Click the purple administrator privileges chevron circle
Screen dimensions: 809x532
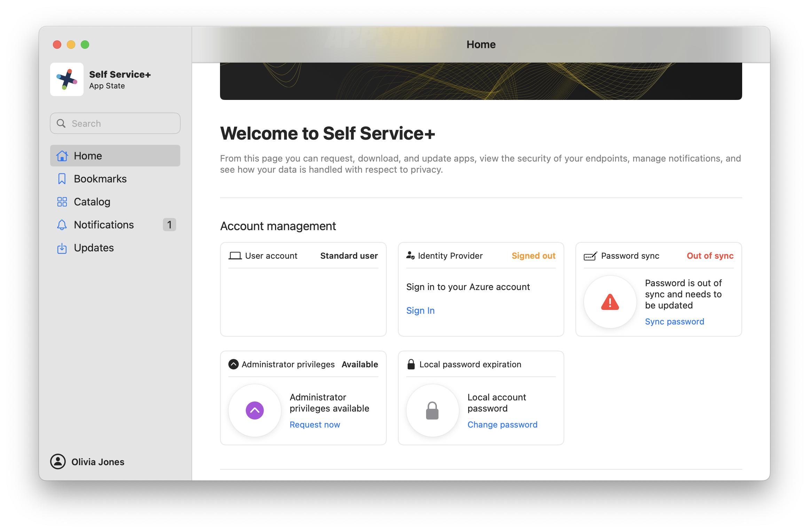pos(255,410)
